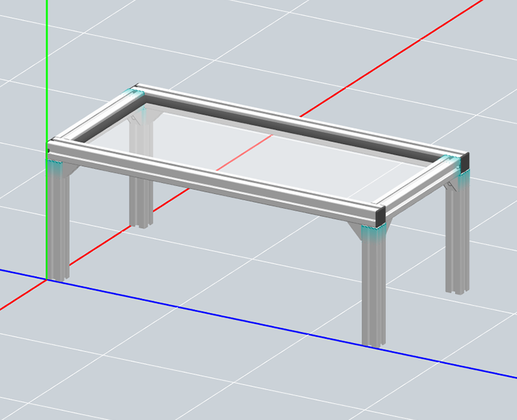Select the front-left corner gusset bracket

point(70,169)
